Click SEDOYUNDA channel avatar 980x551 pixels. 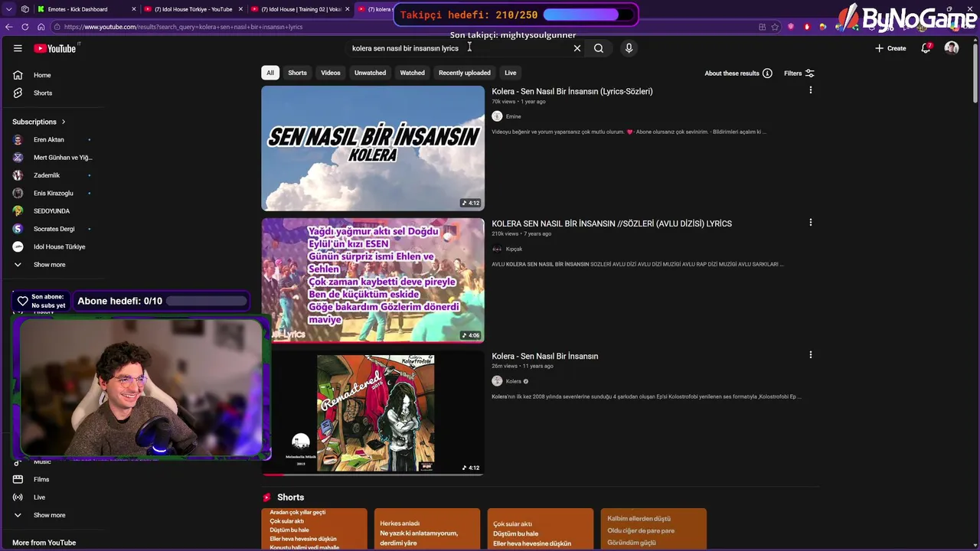click(x=18, y=211)
